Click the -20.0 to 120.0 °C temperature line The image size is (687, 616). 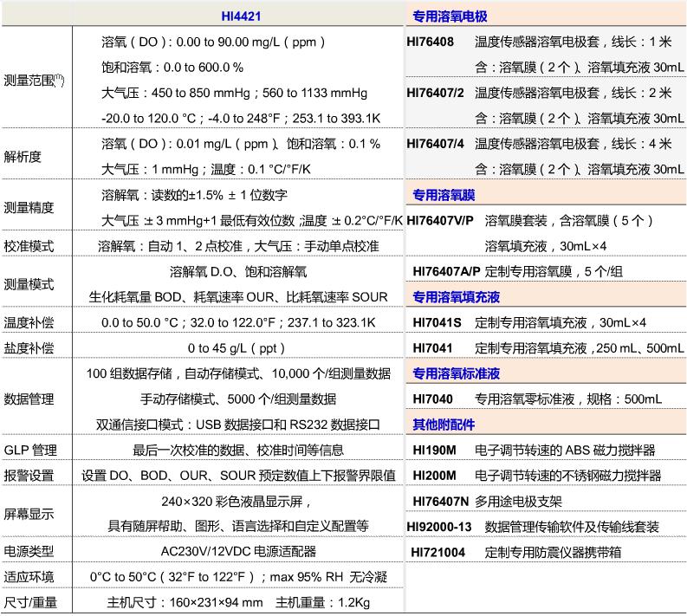(241, 119)
